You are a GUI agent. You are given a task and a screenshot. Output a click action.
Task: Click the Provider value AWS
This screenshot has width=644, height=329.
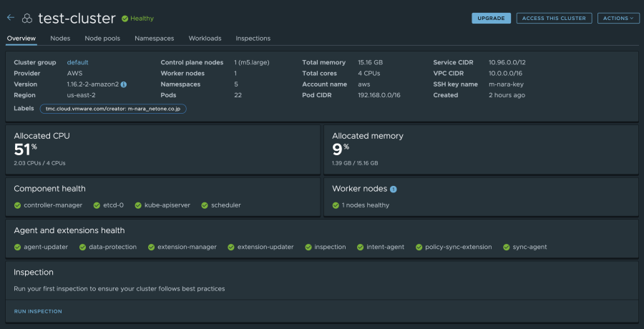tap(74, 73)
